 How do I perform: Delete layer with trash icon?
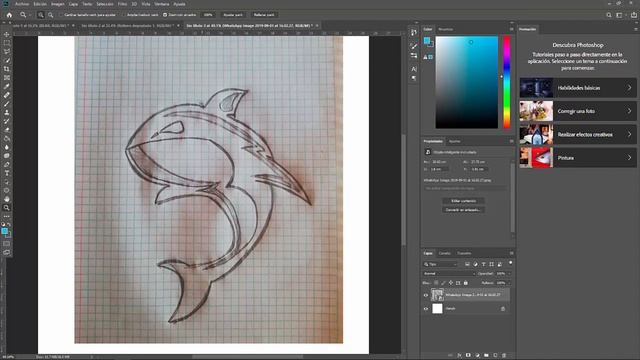[x=504, y=356]
